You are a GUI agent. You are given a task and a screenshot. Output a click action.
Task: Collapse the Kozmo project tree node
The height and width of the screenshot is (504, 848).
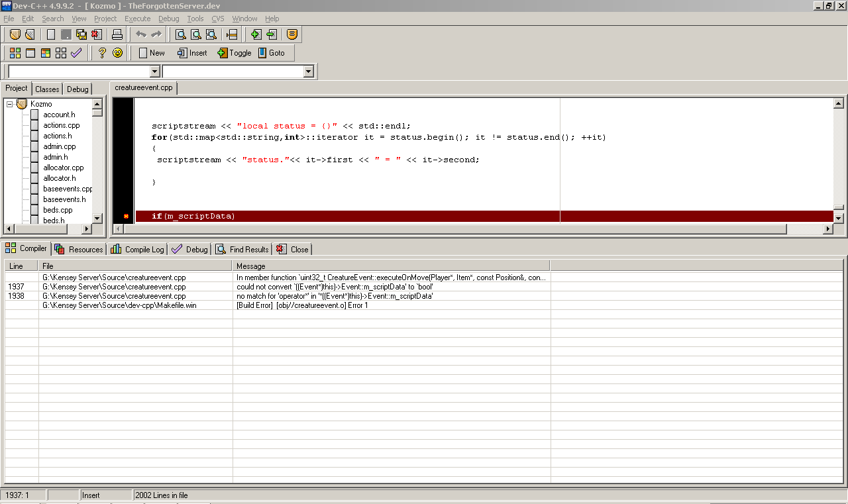(x=10, y=104)
